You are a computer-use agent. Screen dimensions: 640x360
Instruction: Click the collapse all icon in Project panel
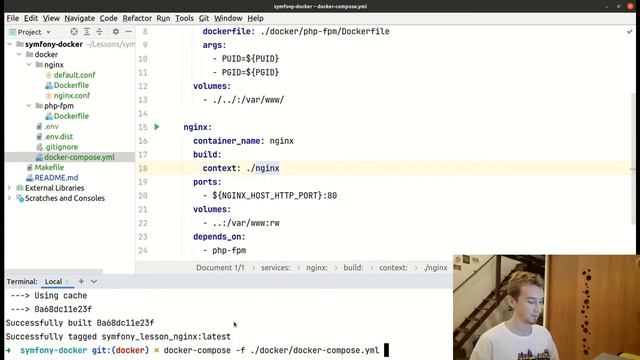click(x=99, y=31)
